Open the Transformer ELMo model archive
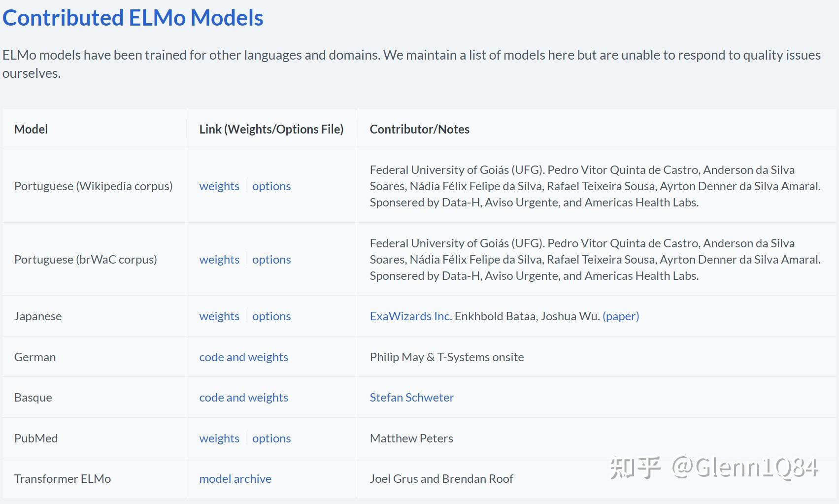 (x=235, y=479)
